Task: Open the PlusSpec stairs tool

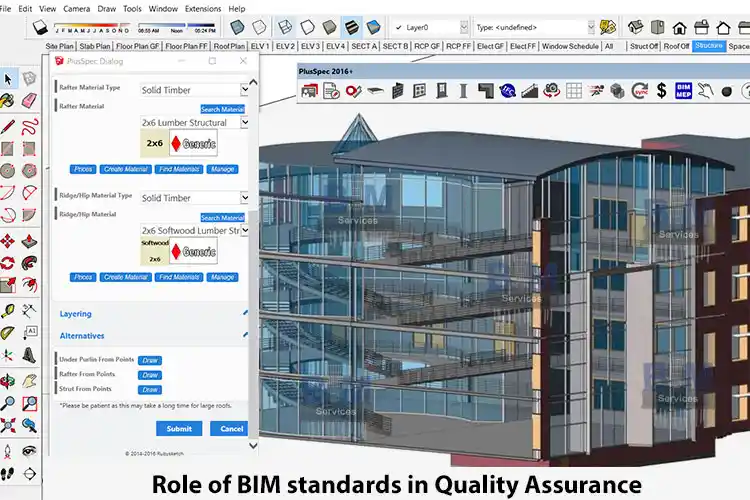Action: [x=529, y=90]
